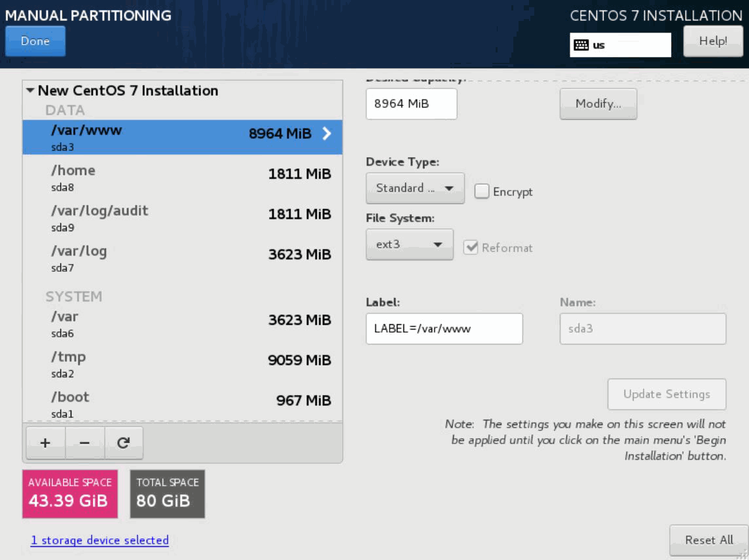Click the chevron arrow on /var/www row
The width and height of the screenshot is (749, 560).
click(327, 134)
